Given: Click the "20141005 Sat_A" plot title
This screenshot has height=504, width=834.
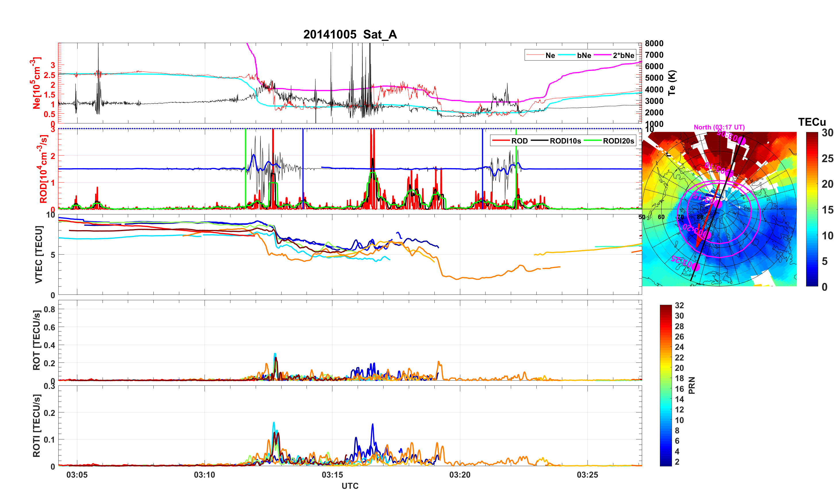Looking at the screenshot, I should pos(350,34).
